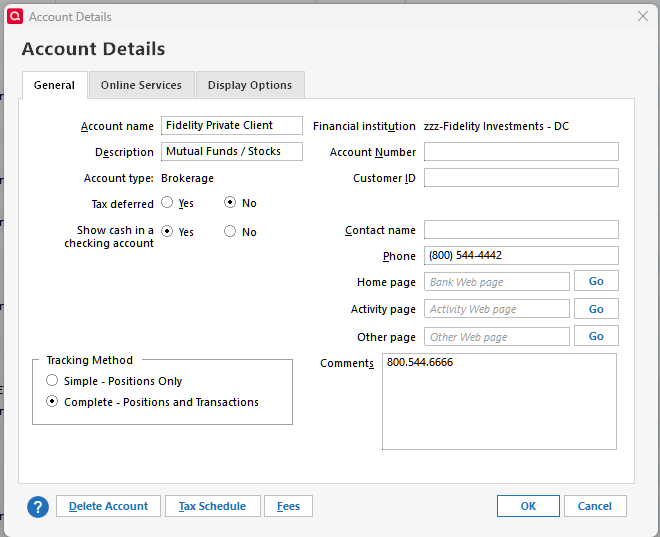
Task: Select No for Tax deferred
Action: 230,203
